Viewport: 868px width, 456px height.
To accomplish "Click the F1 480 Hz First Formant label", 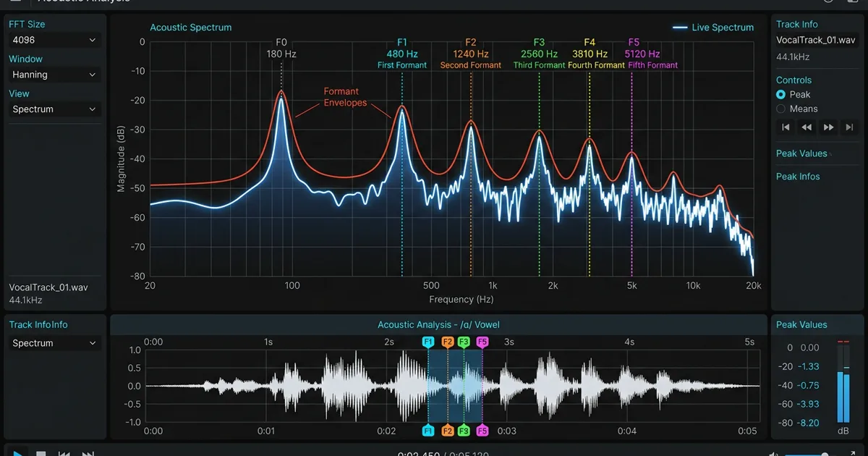I will pos(402,54).
